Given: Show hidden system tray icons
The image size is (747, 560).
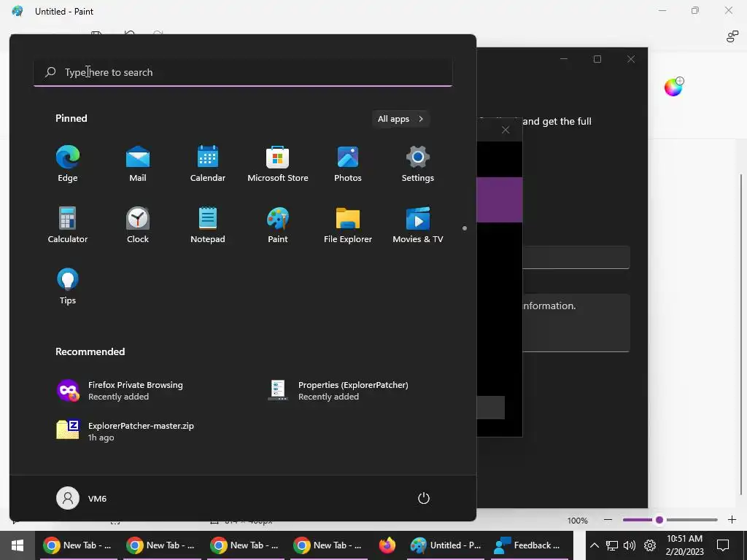Looking at the screenshot, I should [594, 545].
